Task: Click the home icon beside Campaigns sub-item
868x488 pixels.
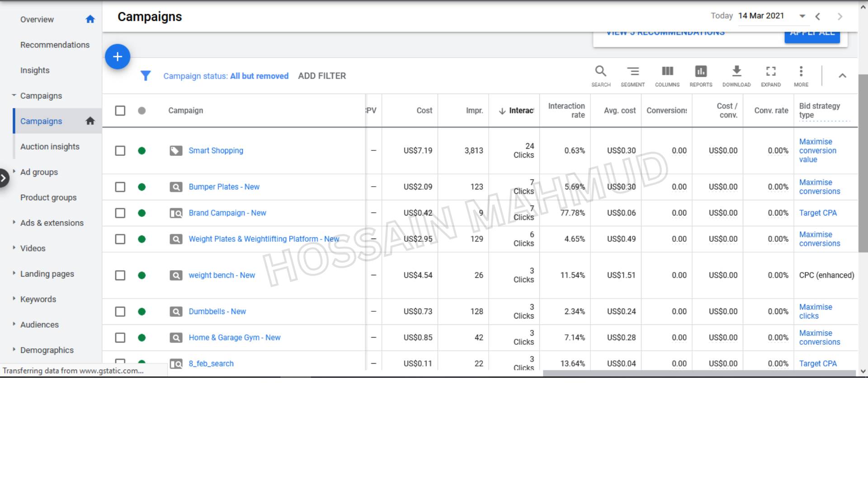Action: [90, 121]
